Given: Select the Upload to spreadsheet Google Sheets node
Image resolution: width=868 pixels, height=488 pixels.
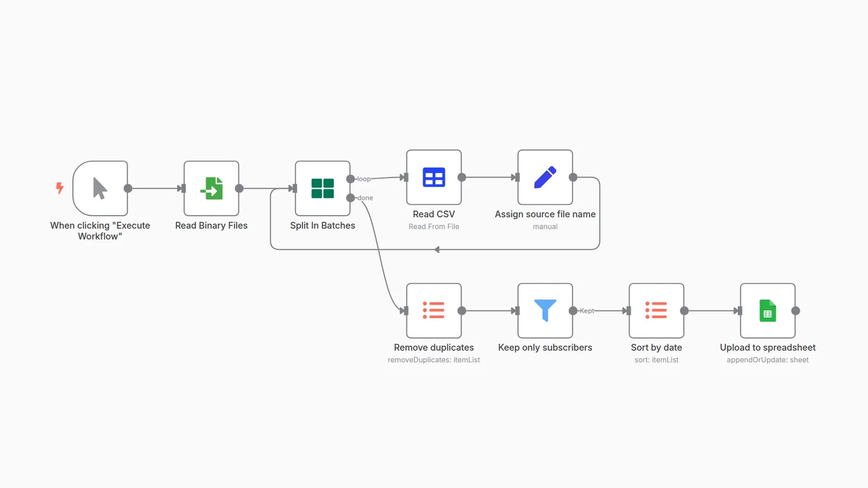Looking at the screenshot, I should click(x=767, y=310).
